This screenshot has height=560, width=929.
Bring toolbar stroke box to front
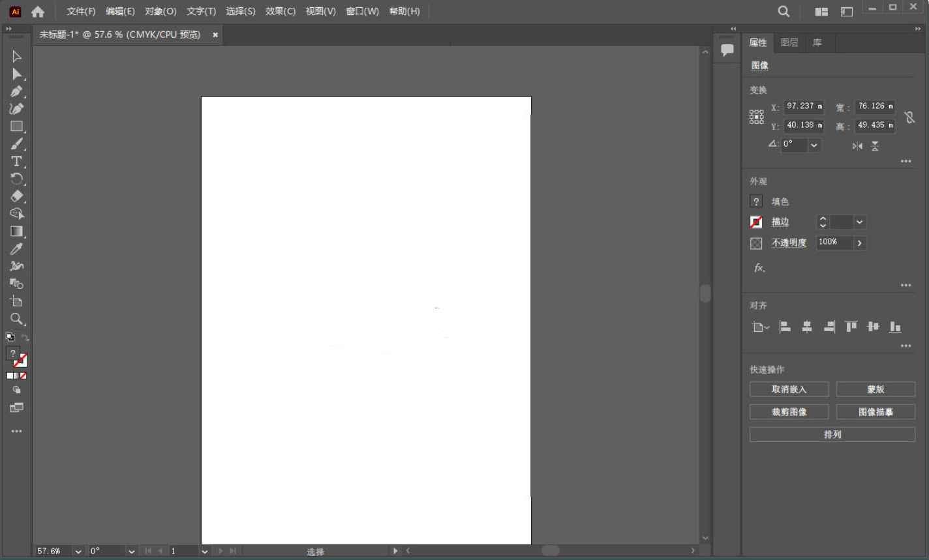[21, 361]
